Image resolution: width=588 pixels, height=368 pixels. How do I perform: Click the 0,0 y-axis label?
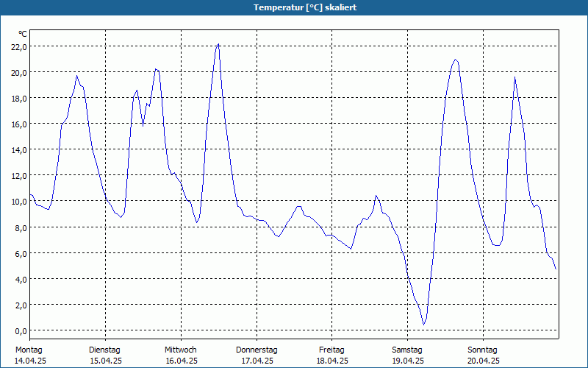click(x=19, y=330)
